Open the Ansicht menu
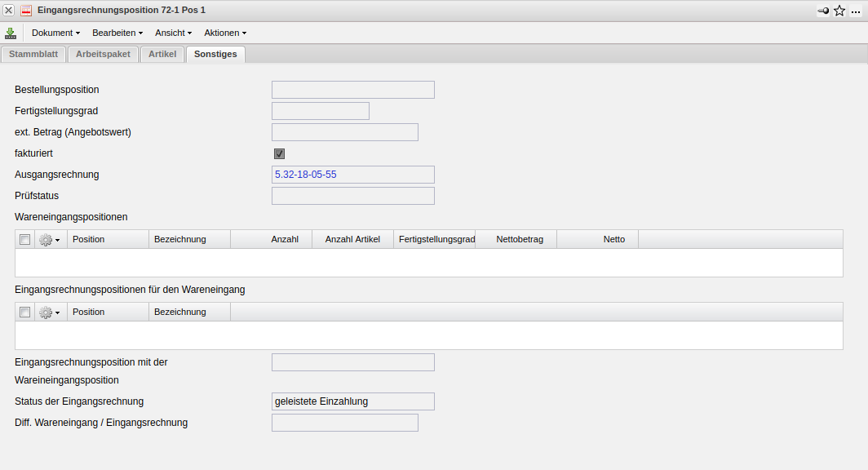Image resolution: width=868 pixels, height=470 pixels. click(x=173, y=33)
